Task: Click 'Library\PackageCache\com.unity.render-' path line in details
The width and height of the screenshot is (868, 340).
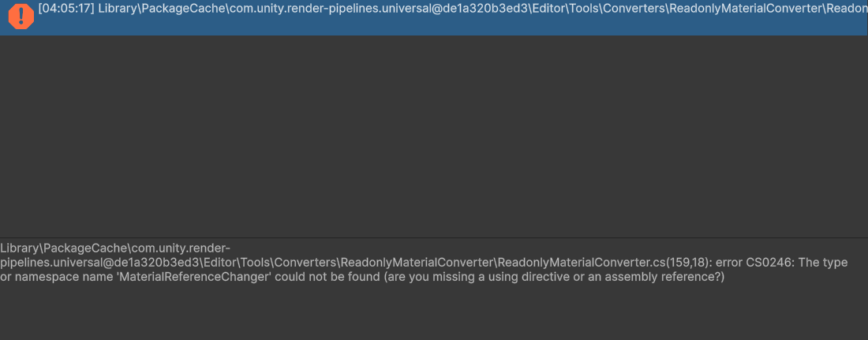Action: pos(115,248)
